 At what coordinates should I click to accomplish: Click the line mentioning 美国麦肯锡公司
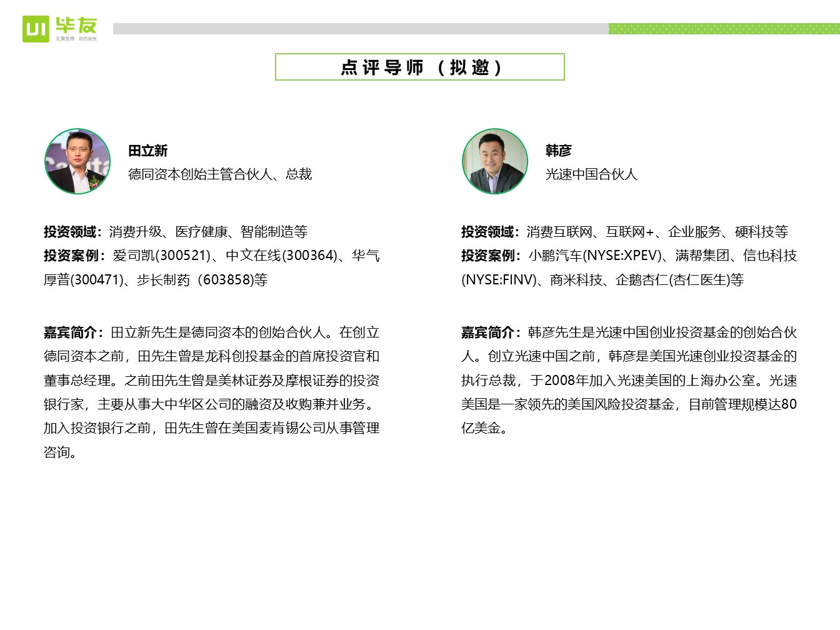pos(212,428)
